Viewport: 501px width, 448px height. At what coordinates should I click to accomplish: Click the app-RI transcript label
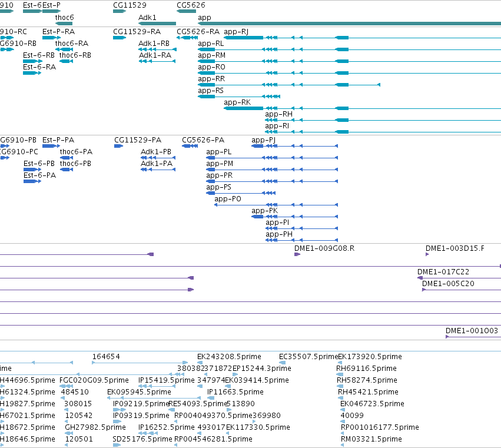point(277,127)
